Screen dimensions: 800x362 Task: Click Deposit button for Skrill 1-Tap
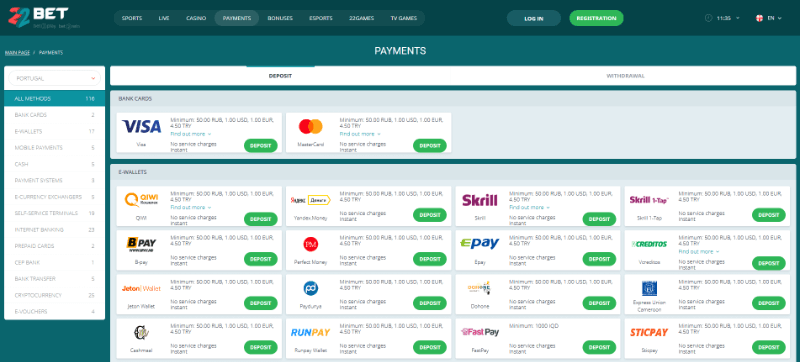pyautogui.click(x=768, y=215)
